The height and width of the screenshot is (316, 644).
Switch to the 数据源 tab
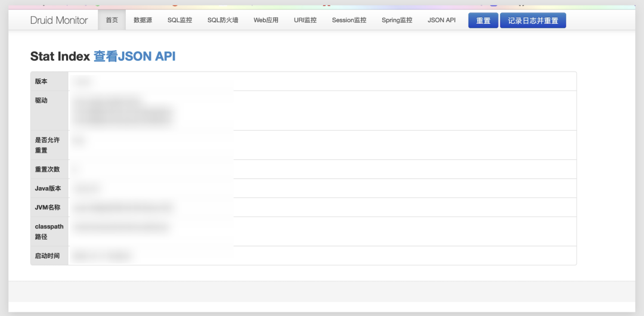coord(143,20)
